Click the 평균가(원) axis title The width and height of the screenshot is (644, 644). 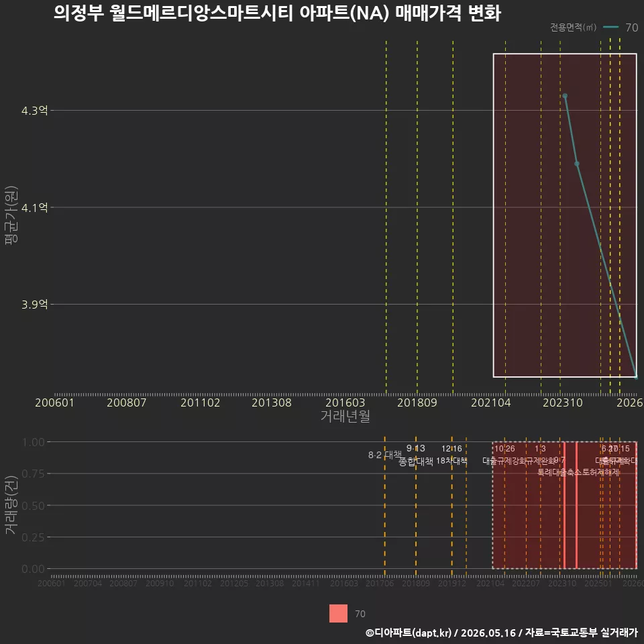tap(11, 215)
